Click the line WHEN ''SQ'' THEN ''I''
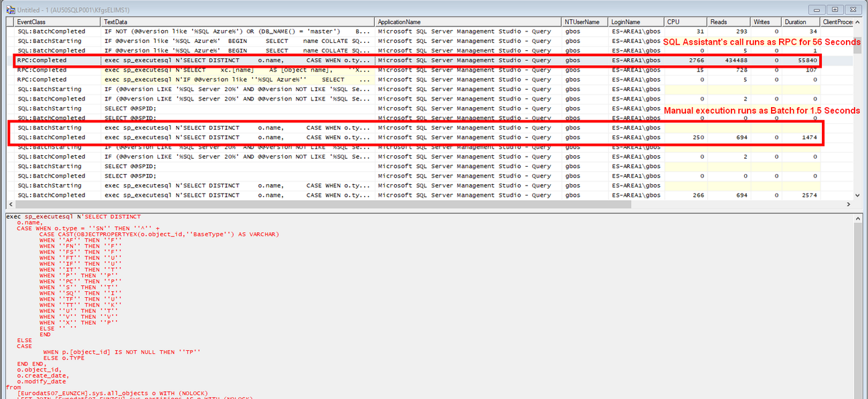Image resolution: width=868 pixels, height=399 pixels. (81, 293)
